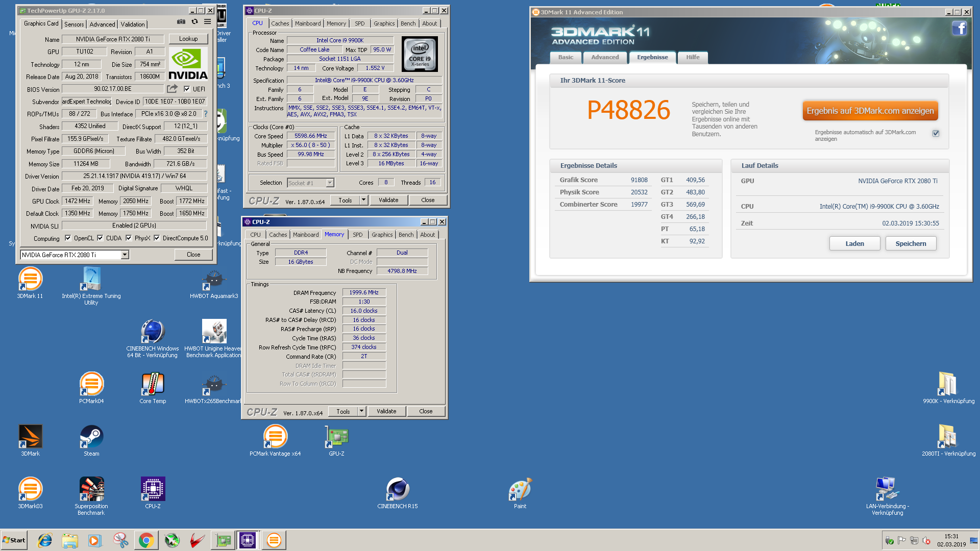Open the Mainboard tab in top CPU-Z window
The width and height of the screenshot is (980, 551).
pos(308,23)
